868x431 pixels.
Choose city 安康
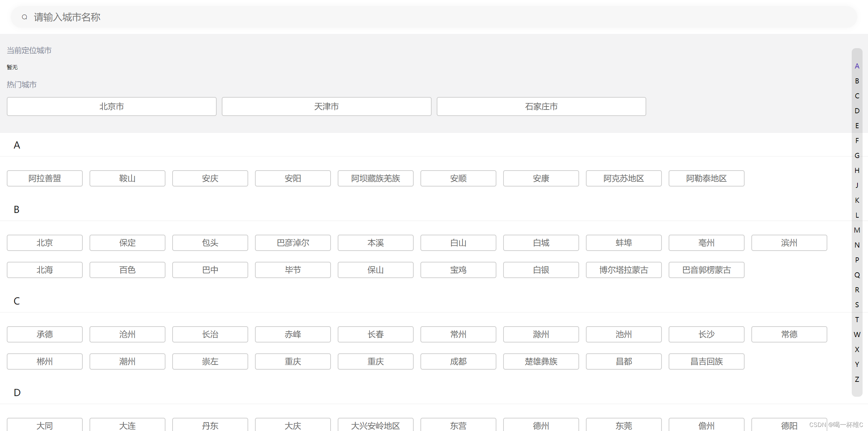(541, 178)
